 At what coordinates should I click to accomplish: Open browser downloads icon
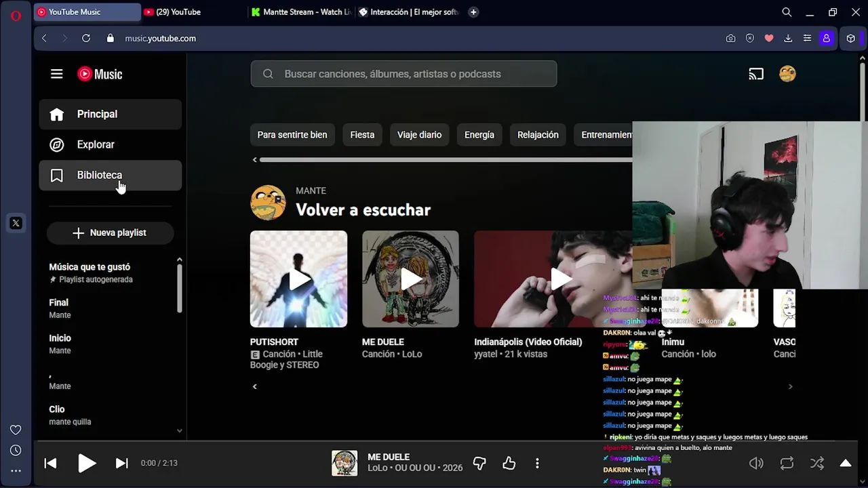click(788, 39)
